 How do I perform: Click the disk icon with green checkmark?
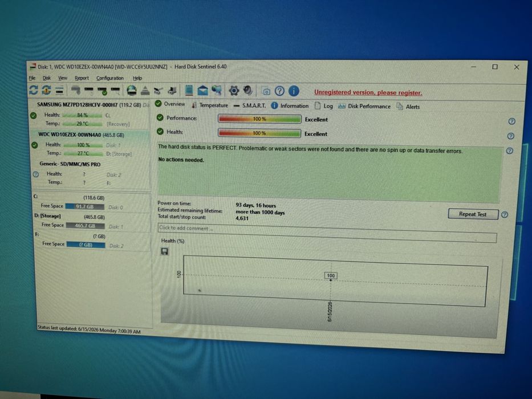pos(102,91)
